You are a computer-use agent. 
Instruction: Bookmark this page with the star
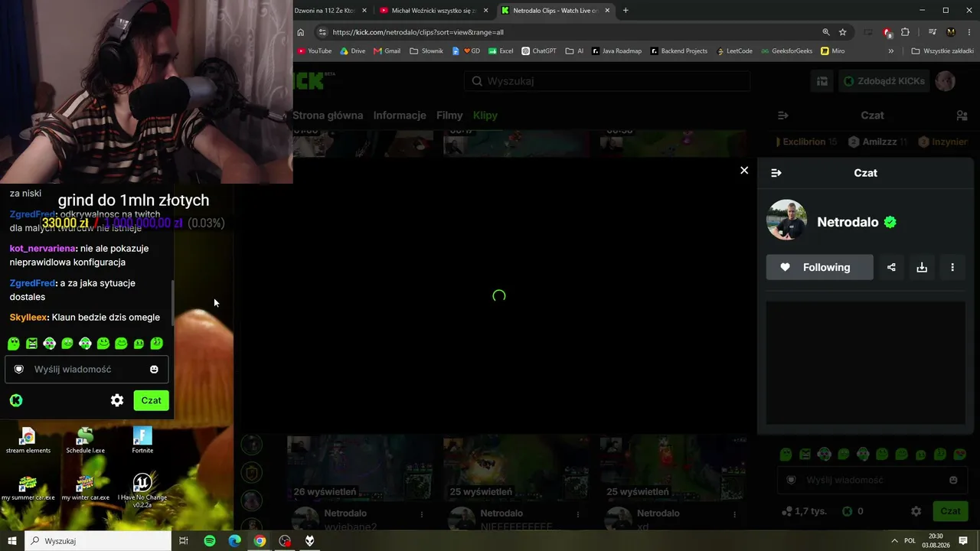tap(843, 32)
